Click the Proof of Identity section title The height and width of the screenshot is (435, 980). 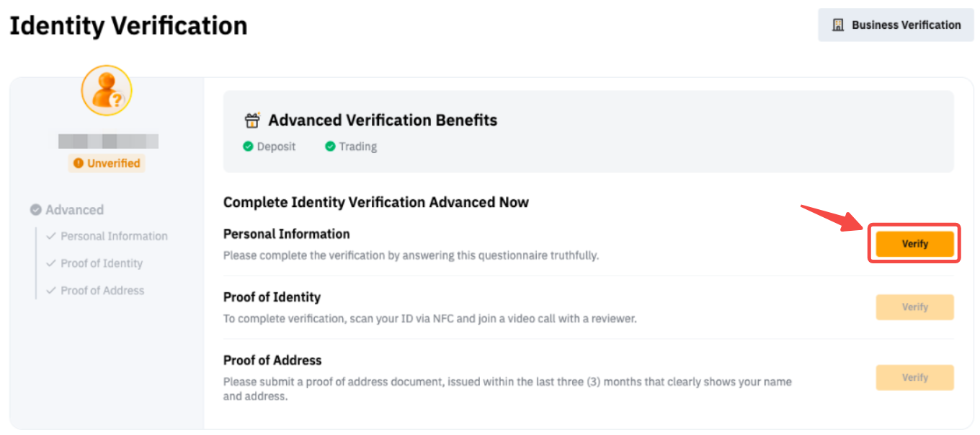(x=272, y=297)
